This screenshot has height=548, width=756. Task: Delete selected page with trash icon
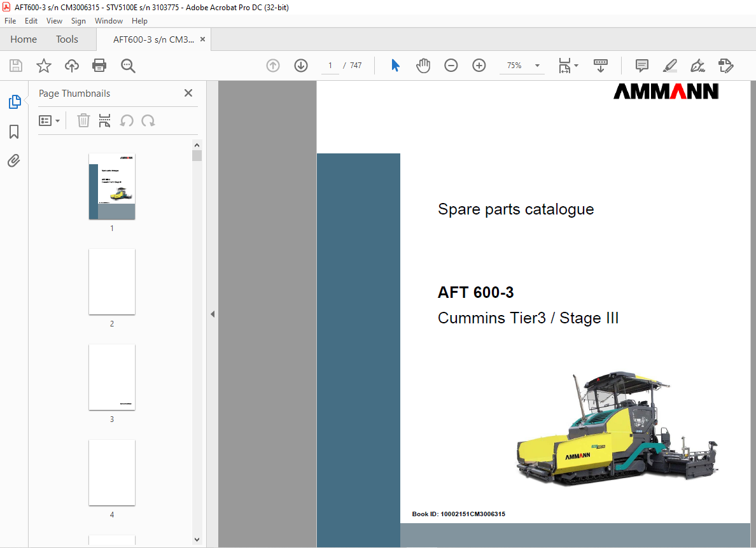point(83,120)
